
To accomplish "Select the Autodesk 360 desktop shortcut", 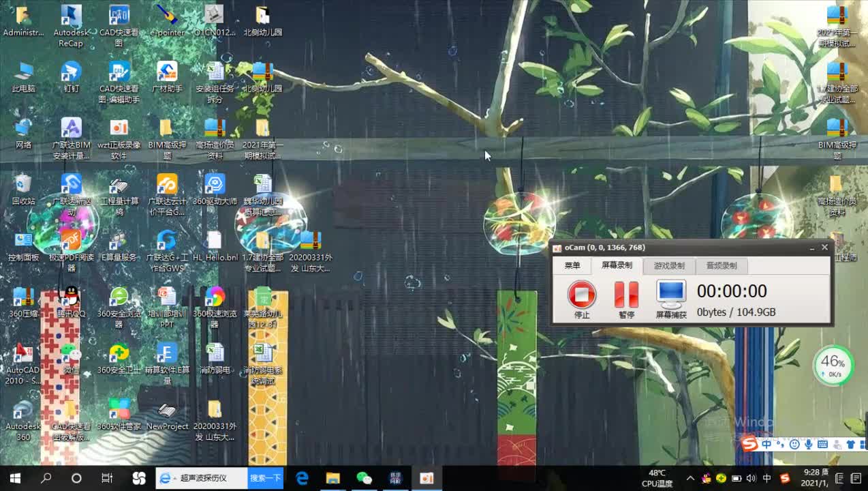I will [23, 421].
